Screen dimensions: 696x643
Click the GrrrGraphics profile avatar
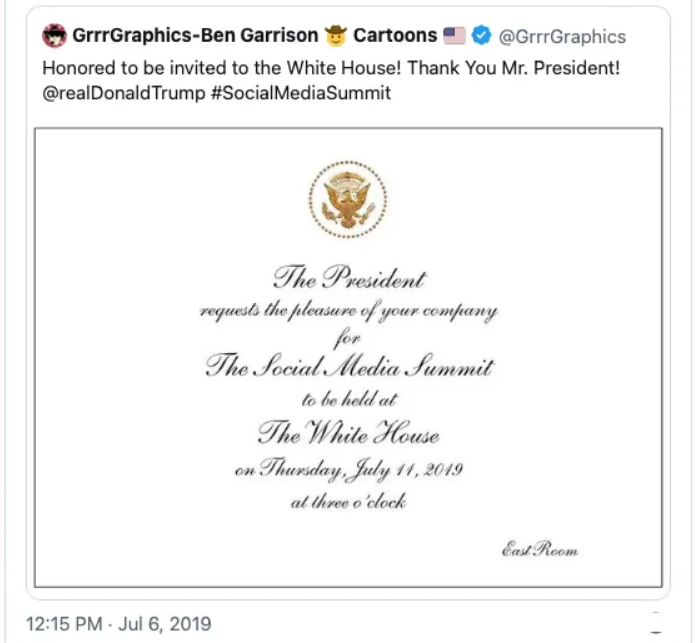coord(55,36)
